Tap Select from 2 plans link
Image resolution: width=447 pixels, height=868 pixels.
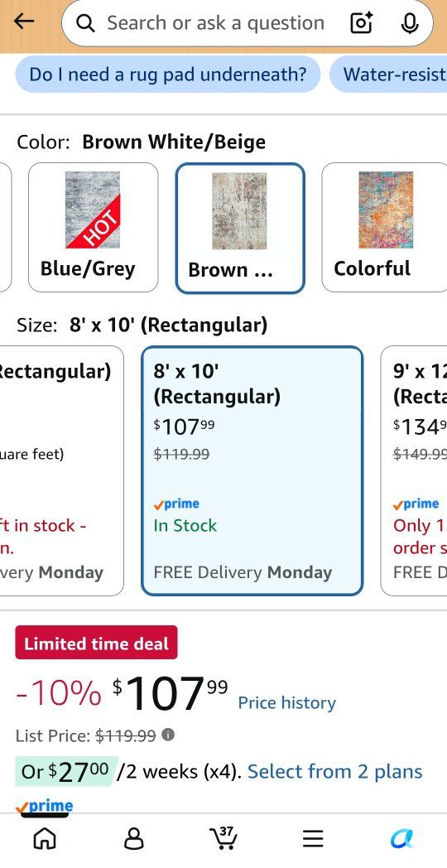coord(334,771)
